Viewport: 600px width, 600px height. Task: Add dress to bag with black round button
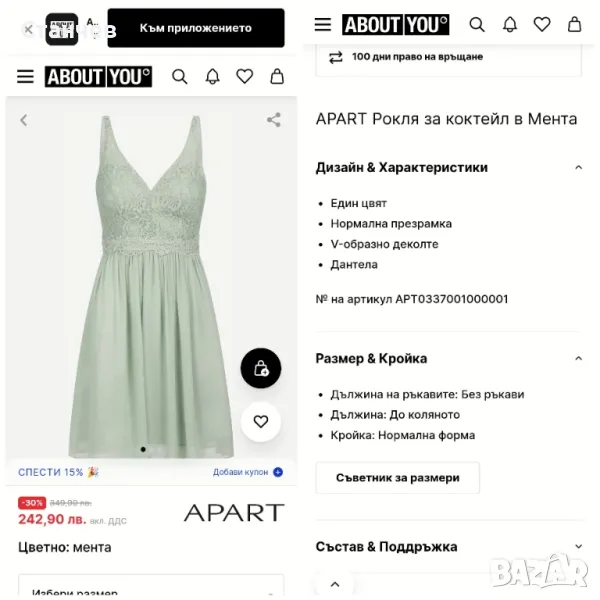pos(261,368)
